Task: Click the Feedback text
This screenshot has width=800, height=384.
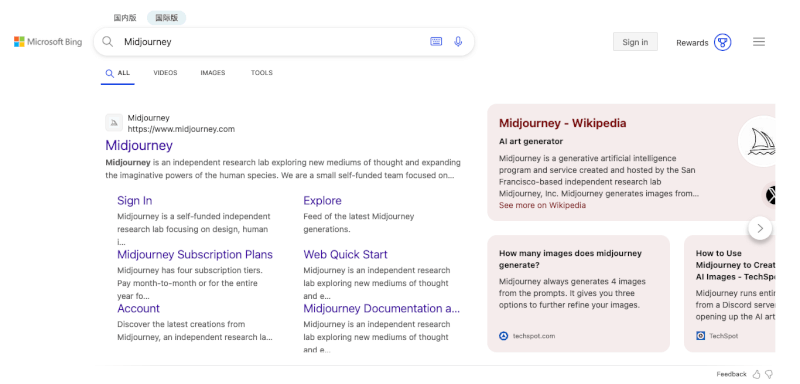Action: click(731, 374)
